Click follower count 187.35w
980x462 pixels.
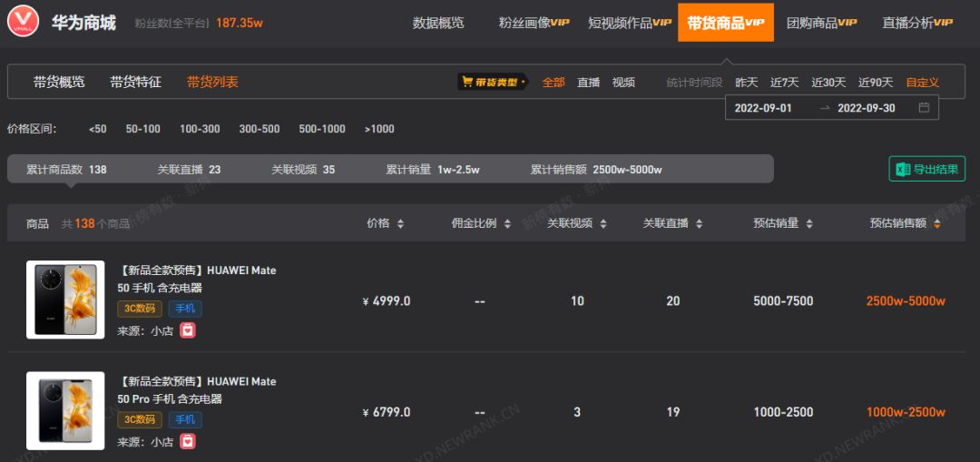click(x=240, y=23)
